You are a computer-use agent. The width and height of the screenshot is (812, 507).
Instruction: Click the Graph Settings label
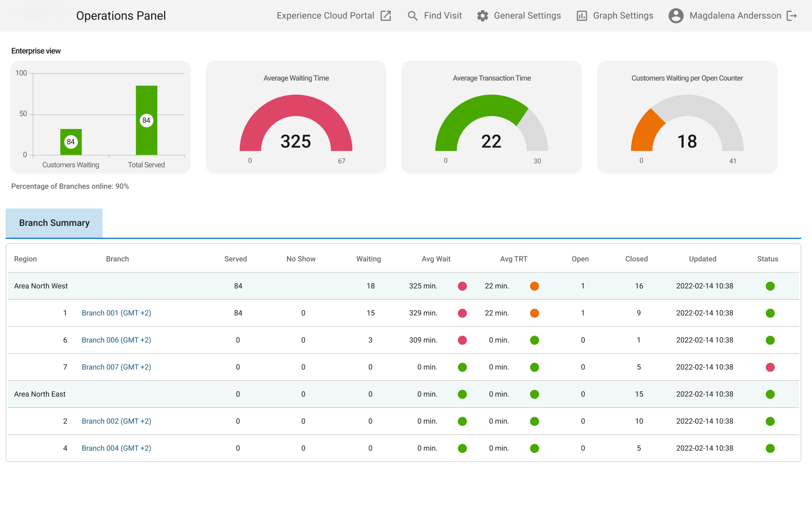coord(623,16)
